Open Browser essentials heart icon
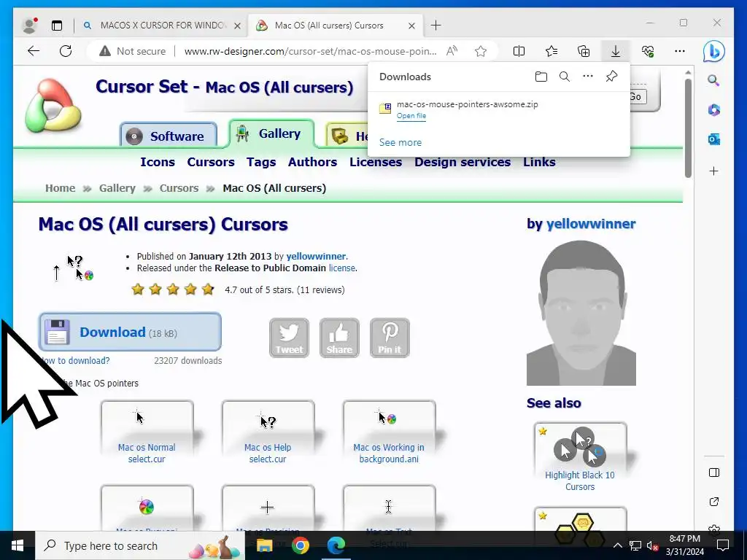This screenshot has height=560, width=747. click(648, 51)
